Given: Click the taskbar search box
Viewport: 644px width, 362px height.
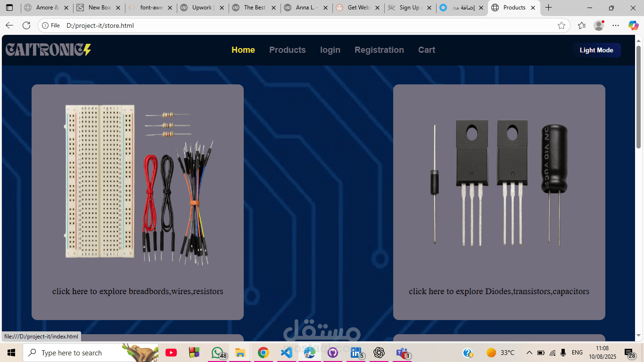Looking at the screenshot, I should 91,353.
